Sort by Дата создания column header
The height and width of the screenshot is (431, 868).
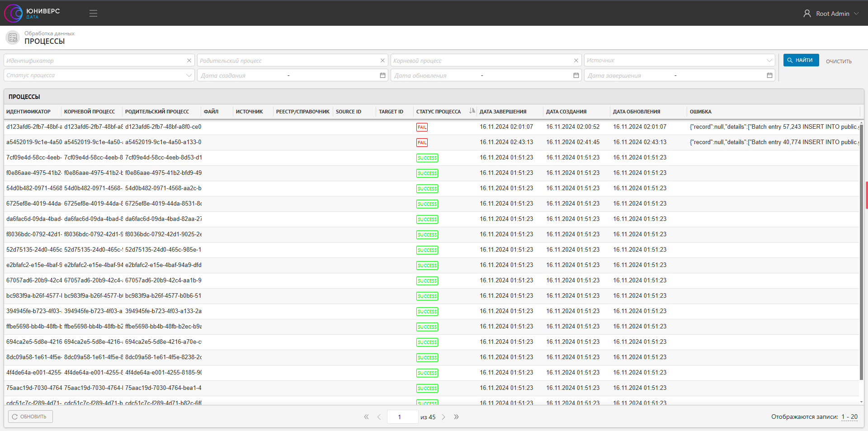pyautogui.click(x=566, y=112)
